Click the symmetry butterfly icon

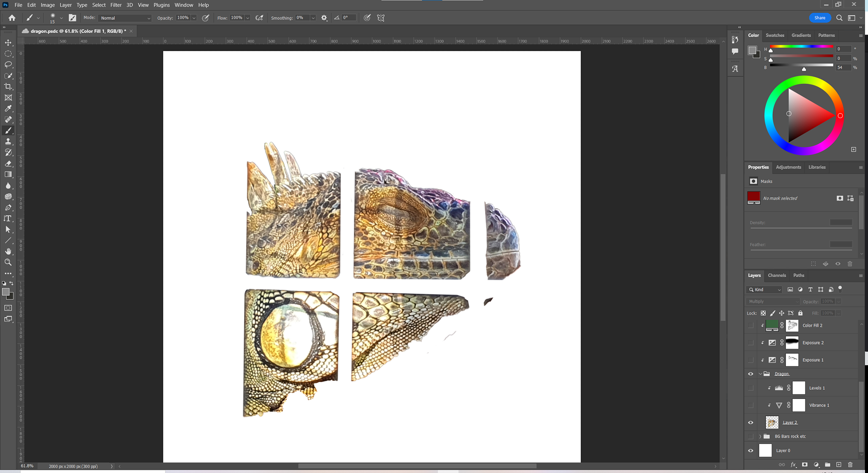[x=381, y=18]
